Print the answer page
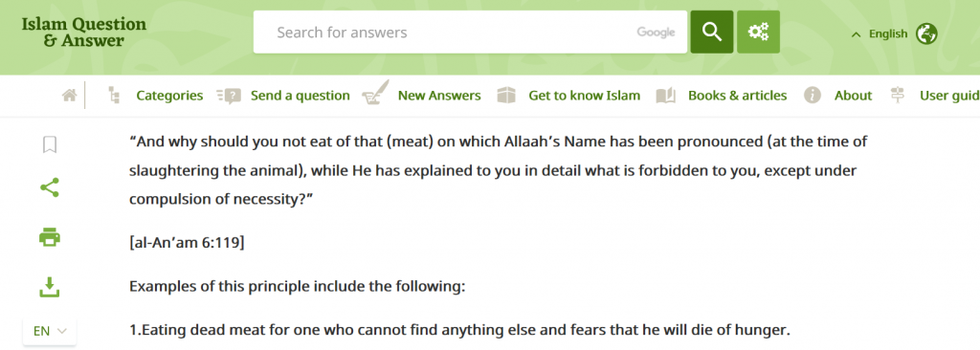The width and height of the screenshot is (980, 350). 50,237
